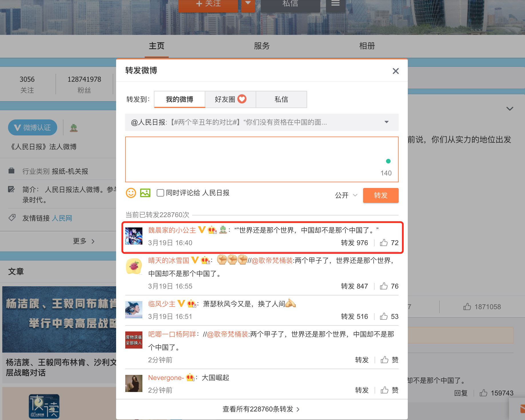Click the orange 转发 submit button
Viewport: 525px width, 420px height.
coord(381,195)
